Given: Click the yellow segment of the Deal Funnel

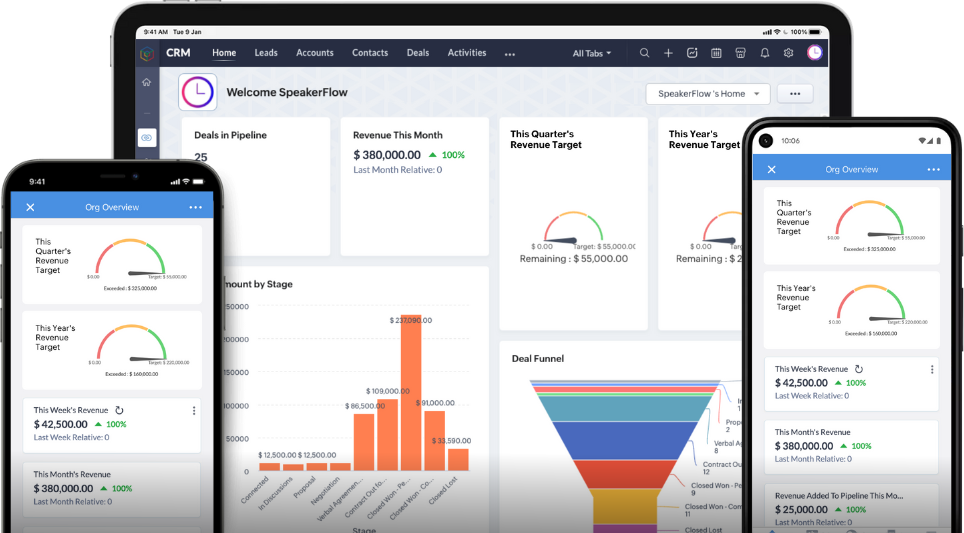Looking at the screenshot, I should tap(625, 507).
